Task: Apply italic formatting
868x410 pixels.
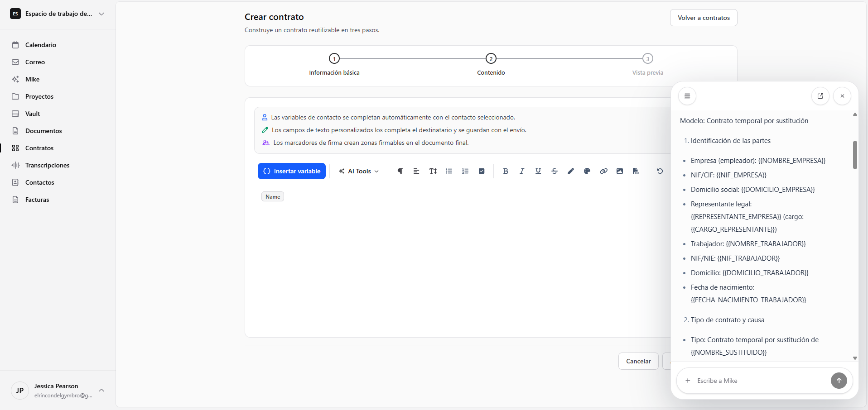Action: (521, 171)
